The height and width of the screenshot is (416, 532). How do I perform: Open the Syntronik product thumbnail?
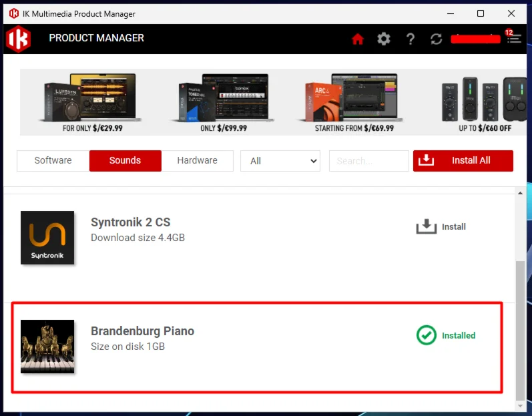tap(47, 238)
